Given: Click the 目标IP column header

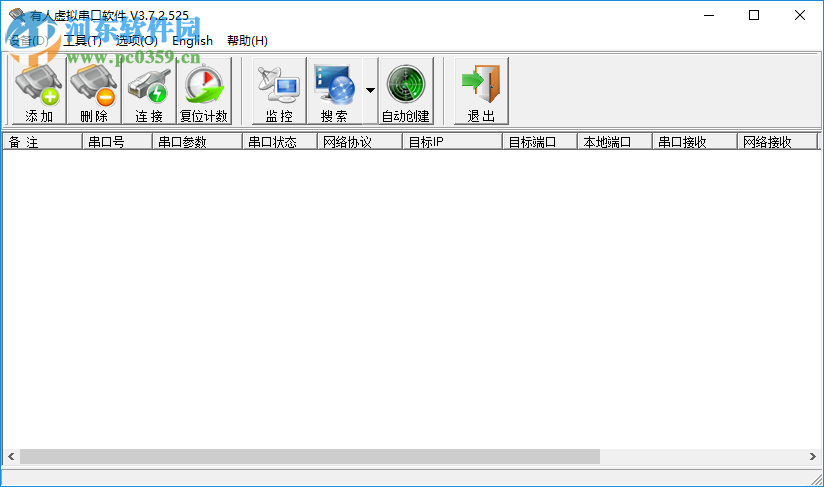Looking at the screenshot, I should pos(452,142).
